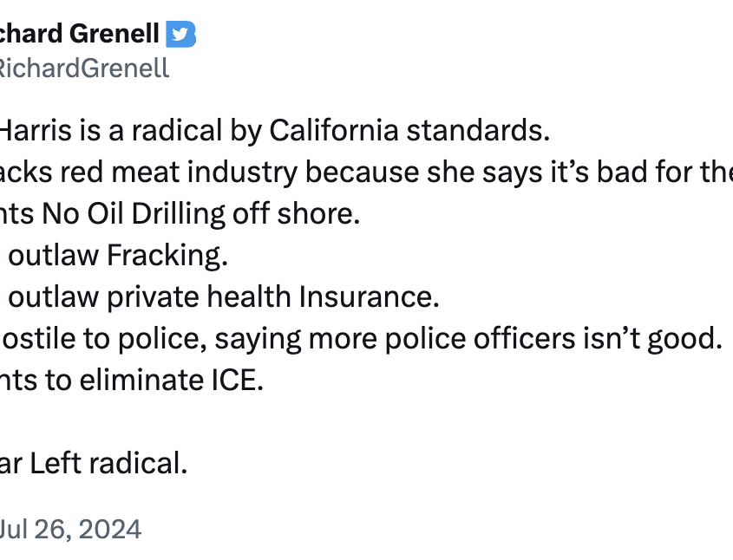The width and height of the screenshot is (733, 560).
Task: Click the word 'Harris' in the tweet
Action: [x=36, y=130]
